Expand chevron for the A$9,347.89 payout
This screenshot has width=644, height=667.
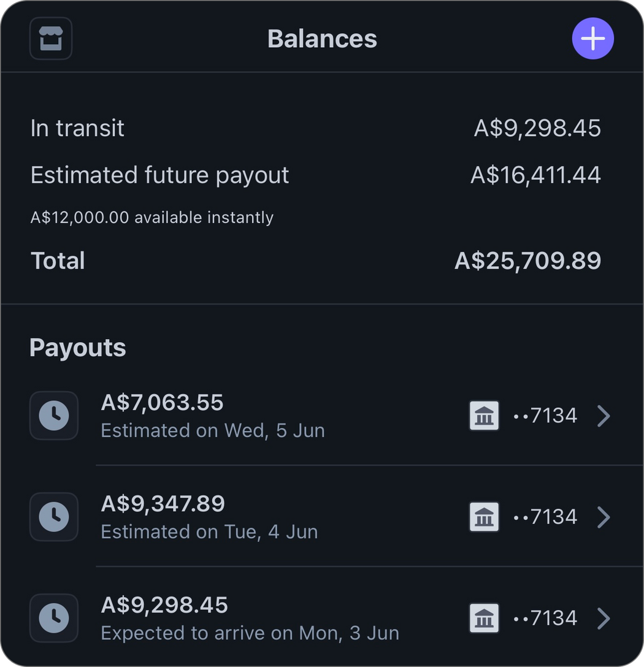[604, 517]
